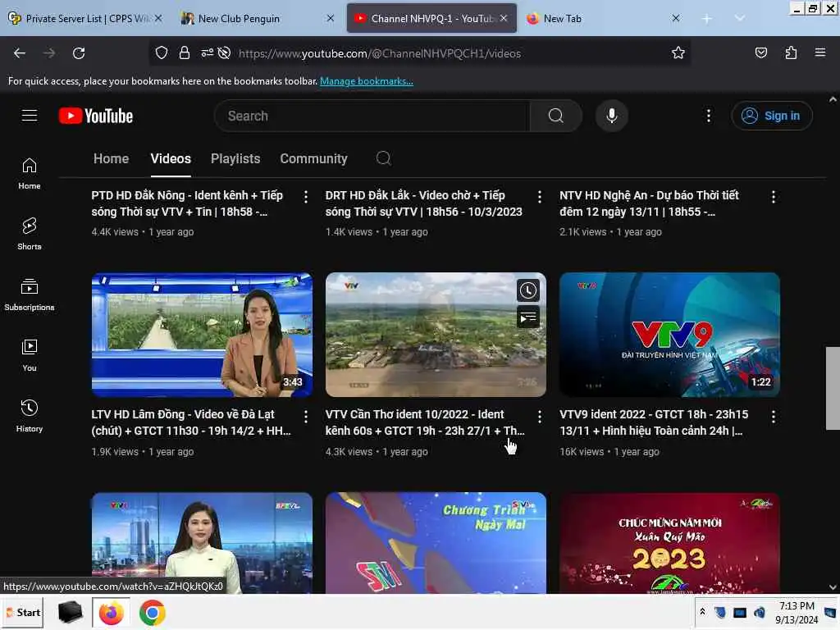The height and width of the screenshot is (630, 840).
Task: Click the search magnifier button
Action: tap(555, 116)
